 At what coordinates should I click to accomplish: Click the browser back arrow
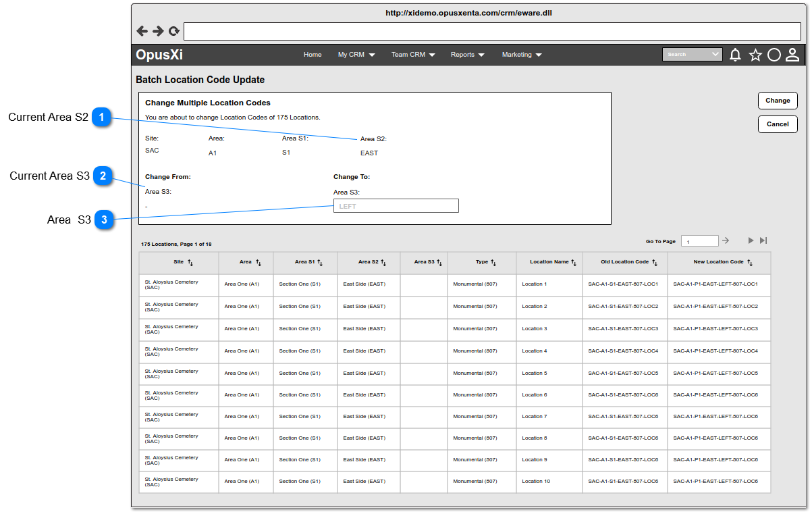pyautogui.click(x=142, y=31)
